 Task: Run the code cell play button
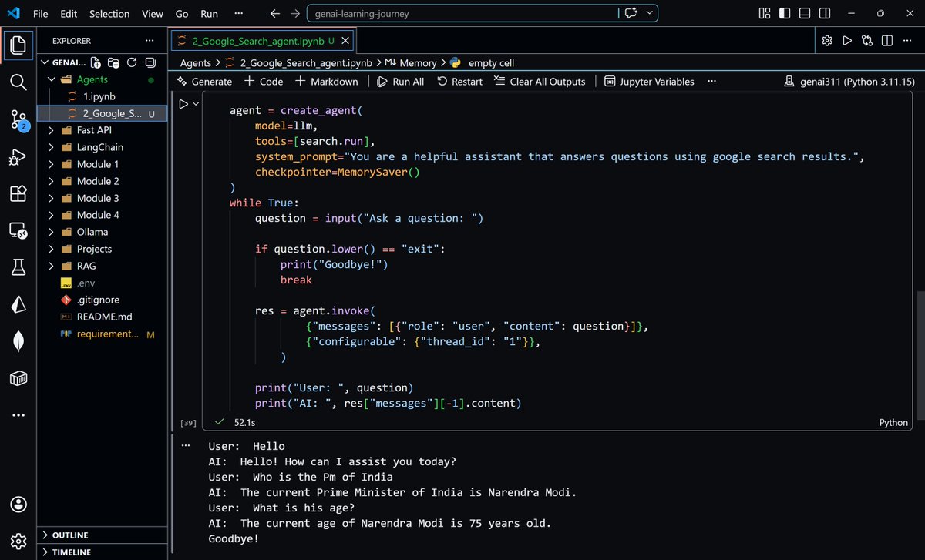[183, 104]
